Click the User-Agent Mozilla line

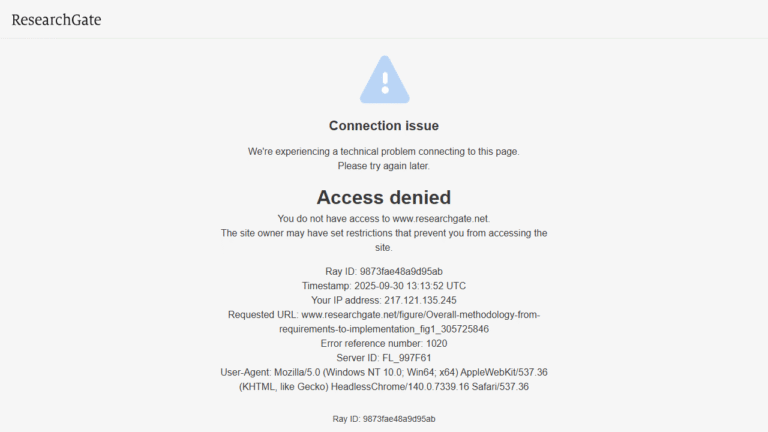[384, 372]
